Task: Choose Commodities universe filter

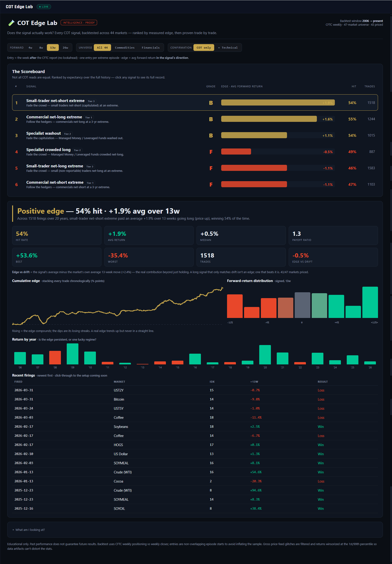Action: pyautogui.click(x=125, y=48)
